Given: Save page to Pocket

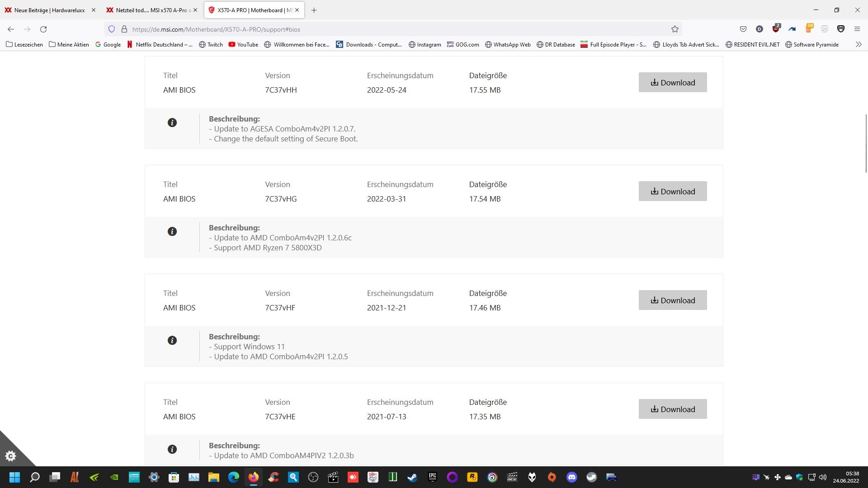Looking at the screenshot, I should 743,29.
